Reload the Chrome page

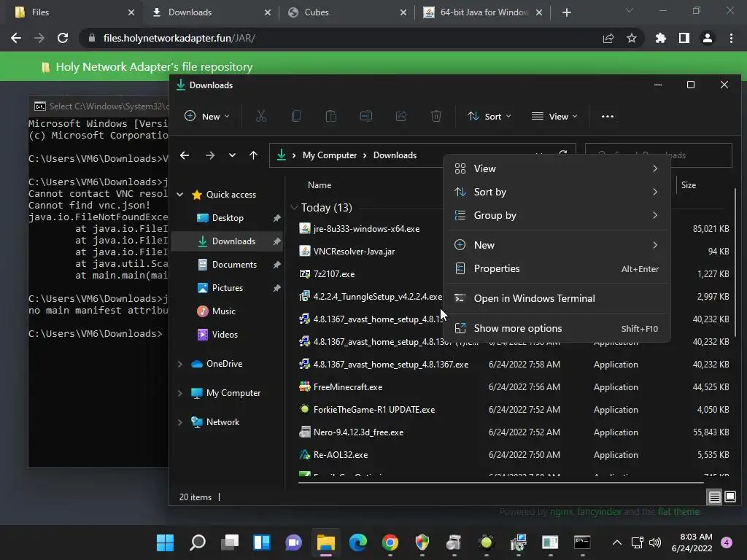[63, 38]
